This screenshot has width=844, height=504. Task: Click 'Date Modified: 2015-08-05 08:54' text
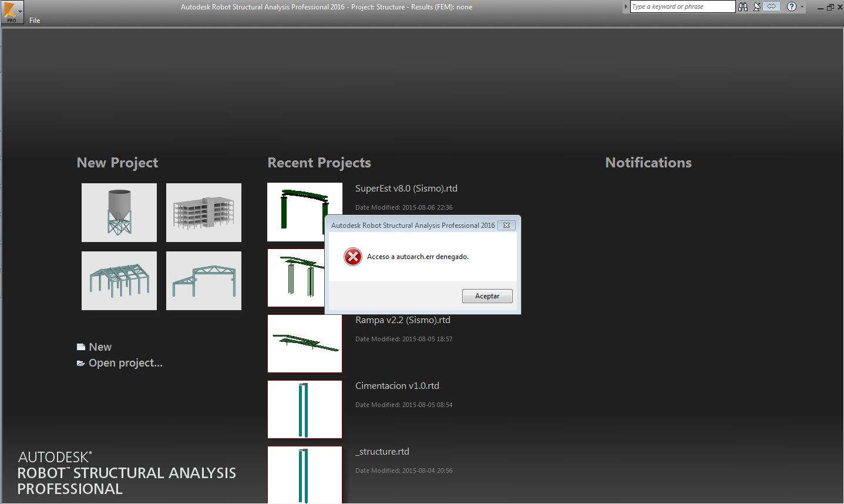404,405
